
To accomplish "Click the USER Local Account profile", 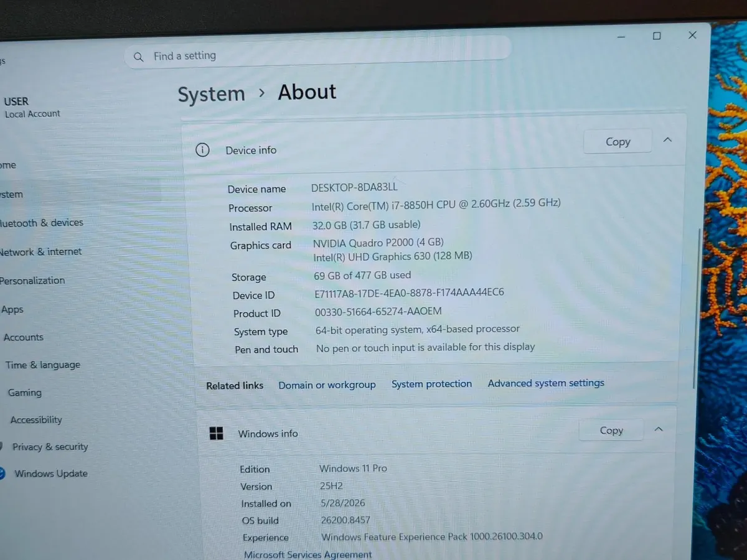I will tap(32, 107).
